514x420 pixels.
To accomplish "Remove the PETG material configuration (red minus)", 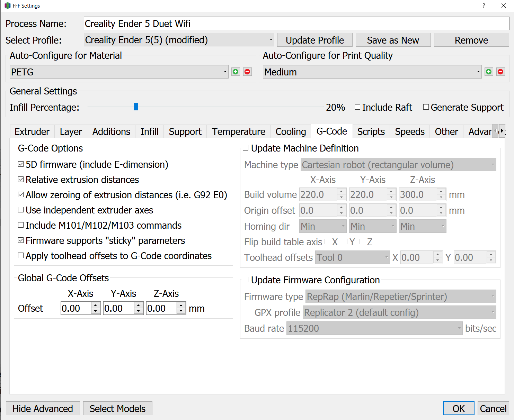I will pos(247,72).
